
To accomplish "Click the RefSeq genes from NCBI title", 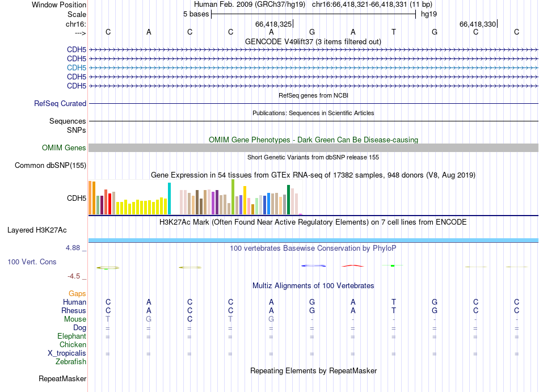I will tap(314, 95).
